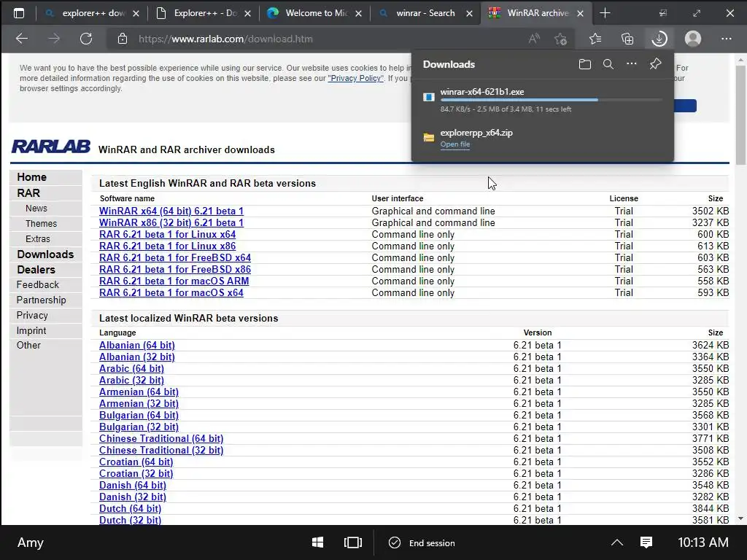This screenshot has width=747, height=560.
Task: Open RAR in the sidebar menu
Action: [28, 192]
